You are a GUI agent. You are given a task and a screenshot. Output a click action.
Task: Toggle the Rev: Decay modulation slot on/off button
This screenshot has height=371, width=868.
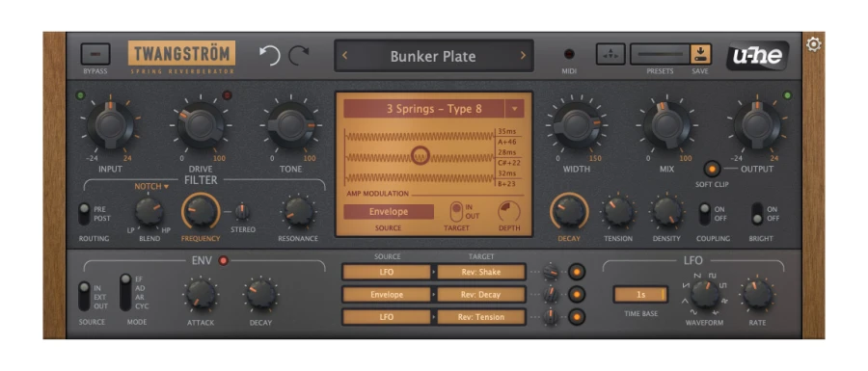(577, 295)
